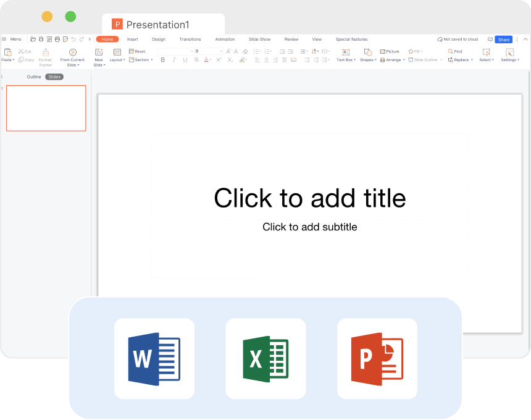Open the Home ribbon tab
This screenshot has width=531, height=420.
(x=107, y=40)
